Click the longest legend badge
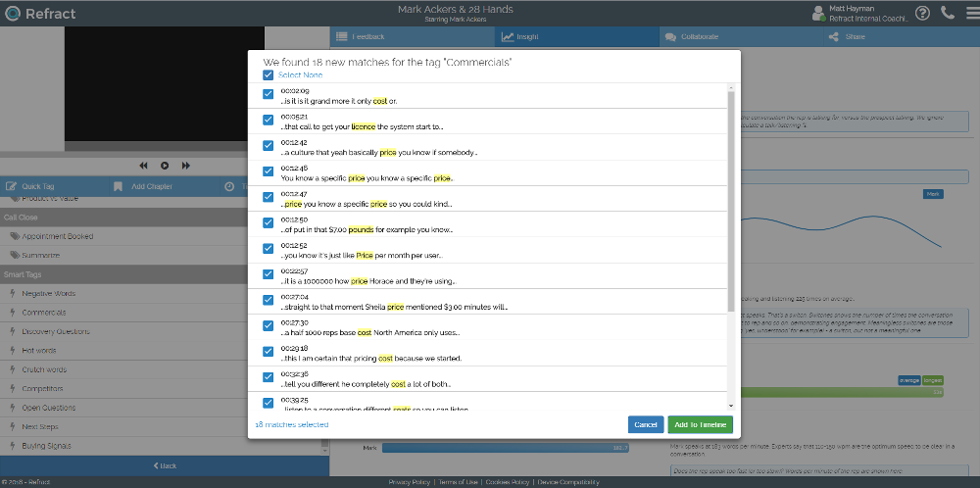This screenshot has height=488, width=980. coord(933,380)
